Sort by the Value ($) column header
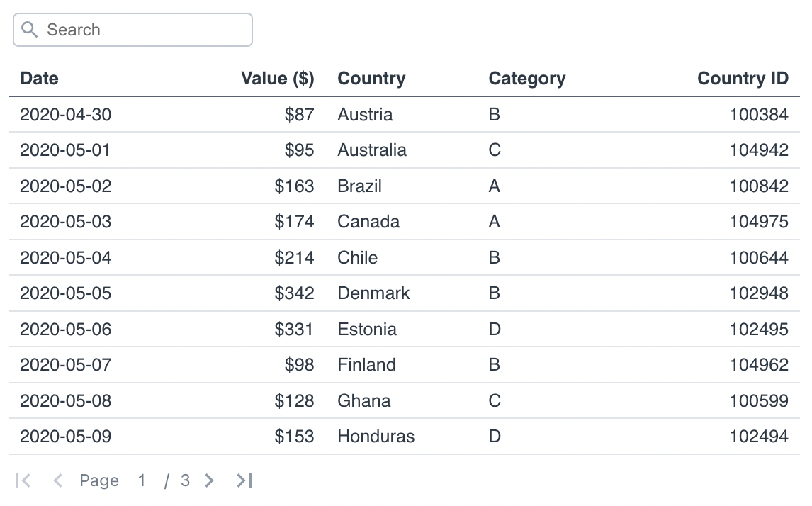This screenshot has height=506, width=812. (277, 78)
